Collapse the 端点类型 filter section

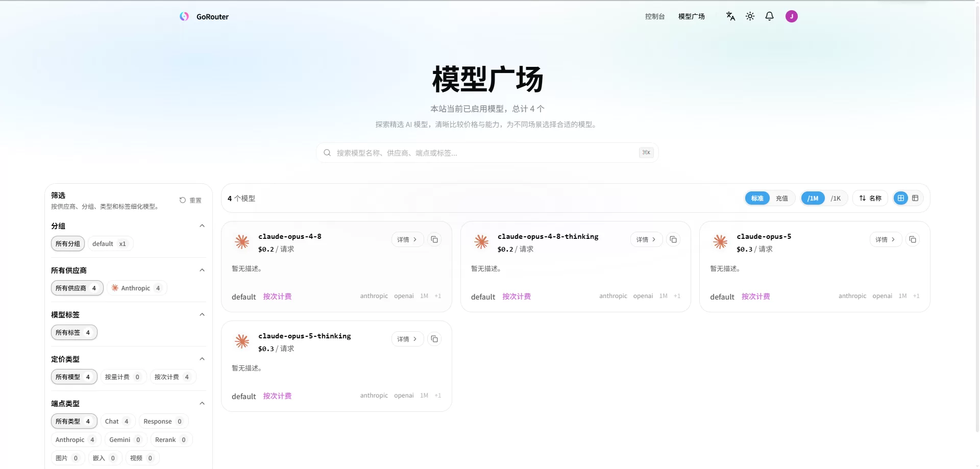click(202, 403)
